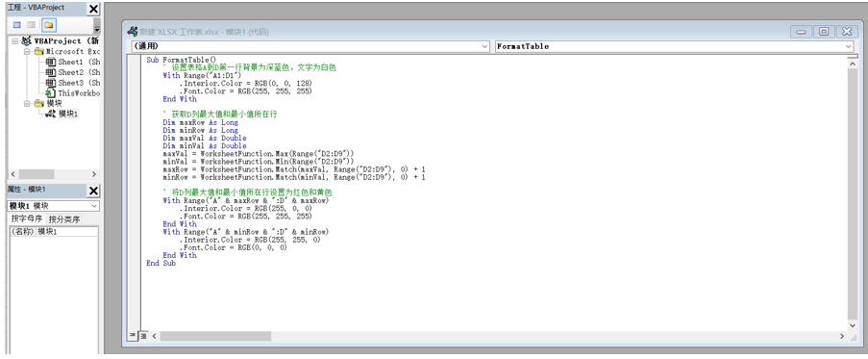
Task: Select the VBAProject root tree item
Action: 66,41
